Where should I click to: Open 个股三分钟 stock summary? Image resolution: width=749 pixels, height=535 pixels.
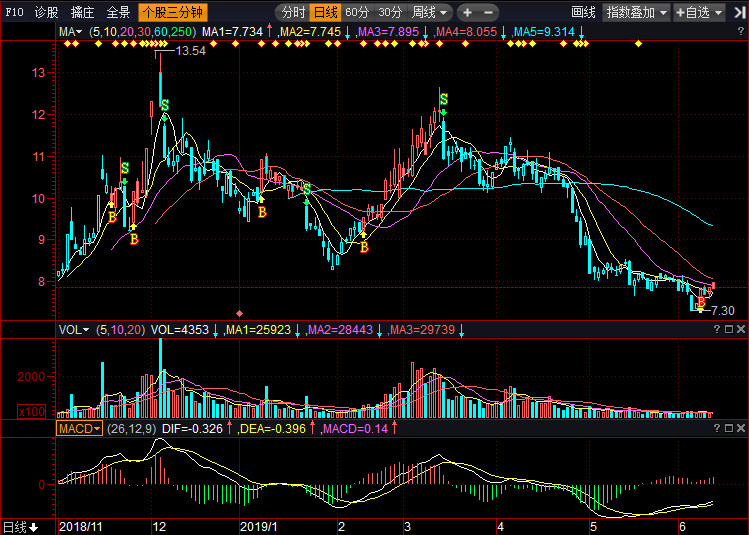[173, 12]
